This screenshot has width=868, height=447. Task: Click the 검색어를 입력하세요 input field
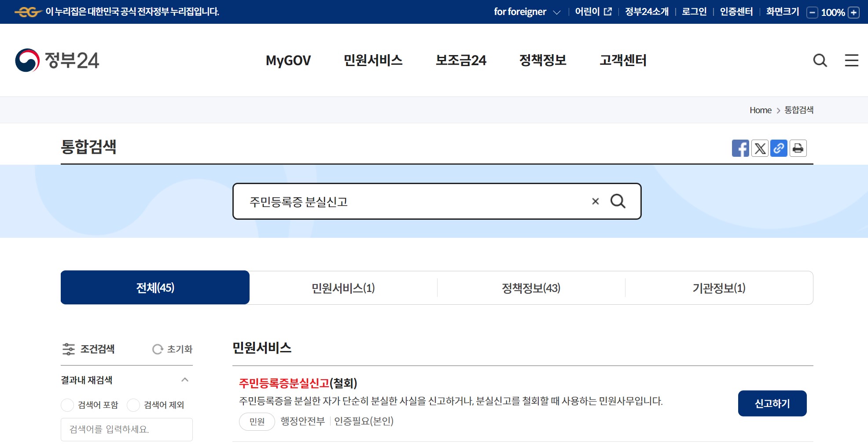(126, 429)
